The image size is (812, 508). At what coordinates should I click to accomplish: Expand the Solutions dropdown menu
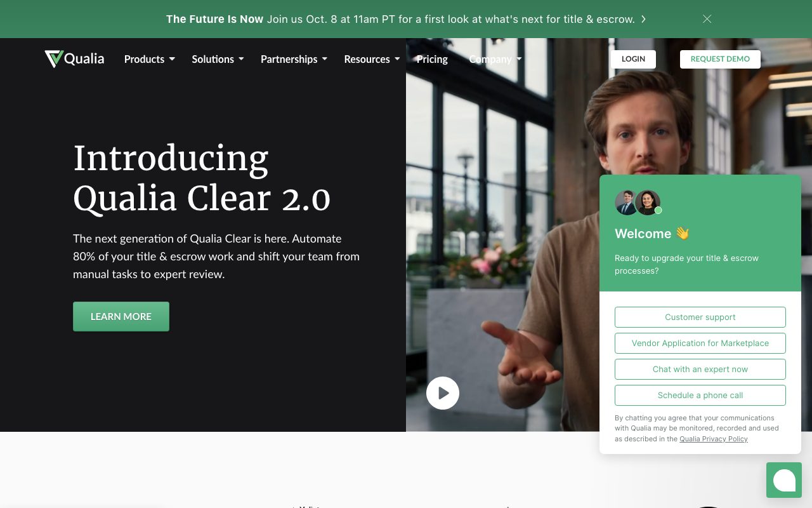[218, 59]
